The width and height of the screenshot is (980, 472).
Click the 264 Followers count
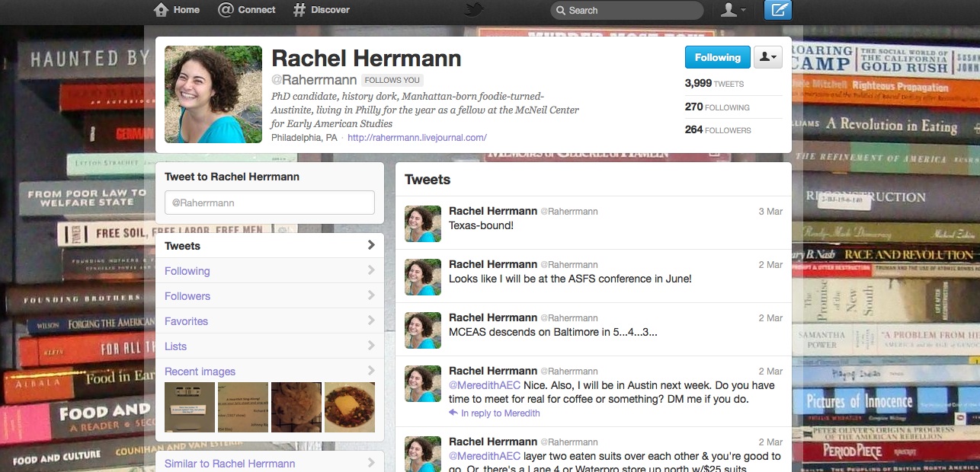(x=718, y=130)
